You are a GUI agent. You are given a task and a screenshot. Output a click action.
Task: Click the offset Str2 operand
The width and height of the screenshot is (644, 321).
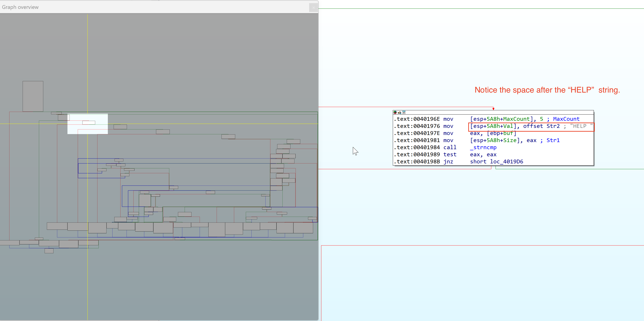(x=541, y=126)
